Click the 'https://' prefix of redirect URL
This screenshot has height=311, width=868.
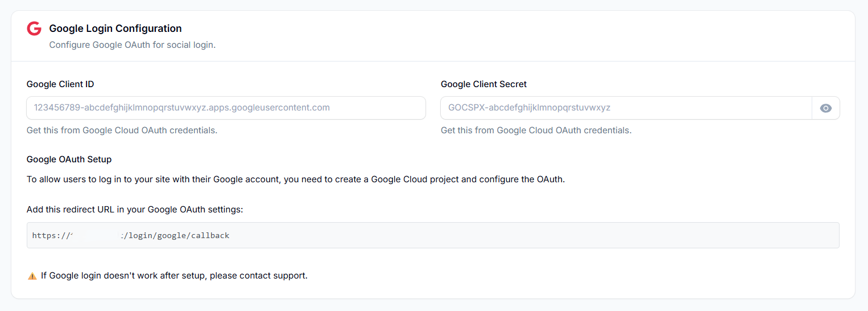49,235
